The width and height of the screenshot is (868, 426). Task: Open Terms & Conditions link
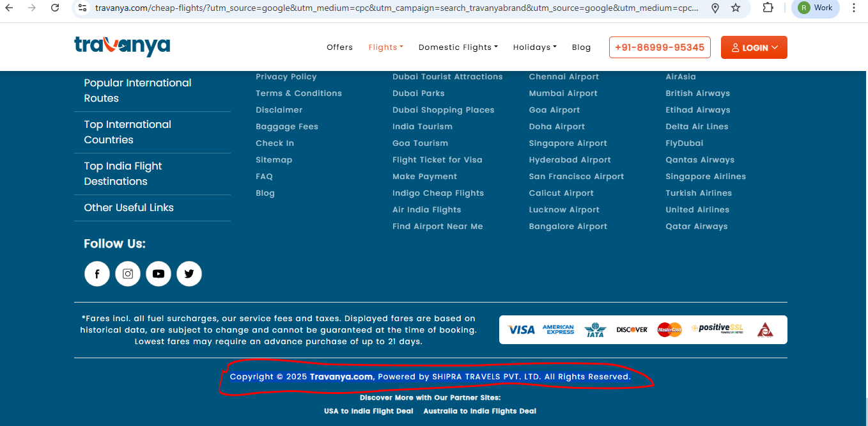tap(298, 93)
